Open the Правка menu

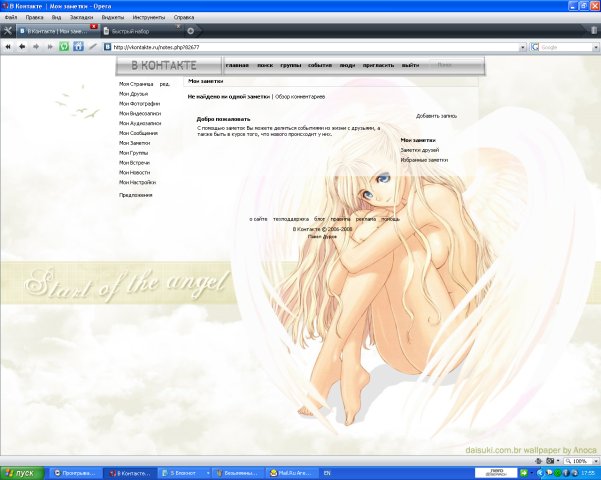coord(34,17)
